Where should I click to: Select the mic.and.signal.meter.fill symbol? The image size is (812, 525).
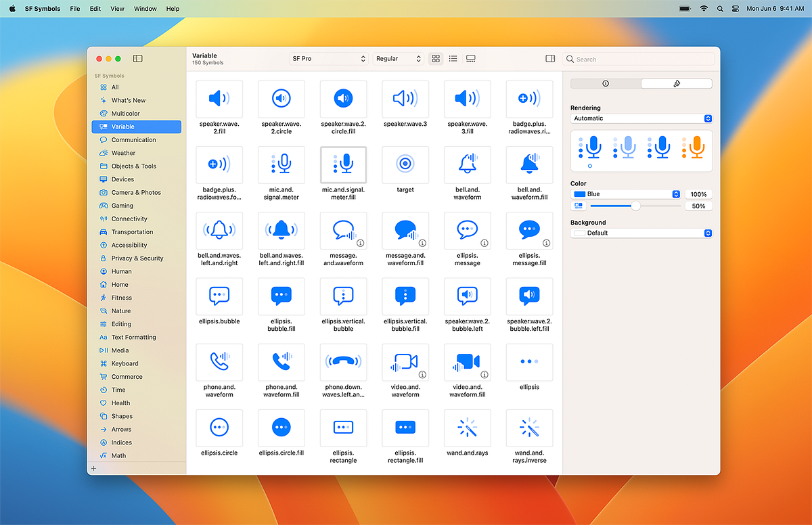coord(343,164)
